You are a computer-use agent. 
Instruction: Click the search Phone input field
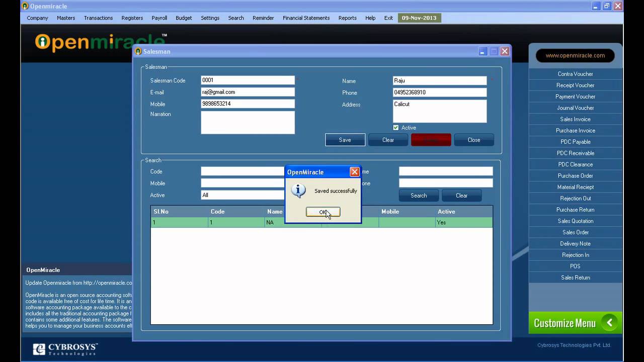click(x=446, y=183)
